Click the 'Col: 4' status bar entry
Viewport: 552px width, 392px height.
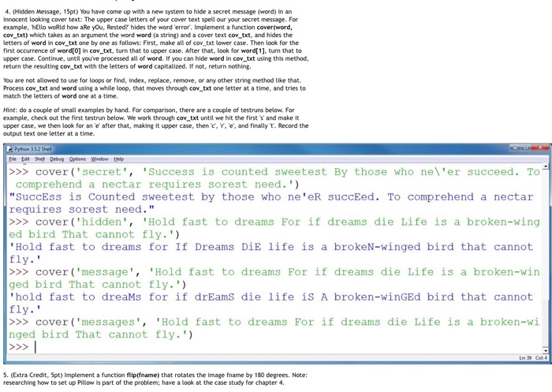542,358
